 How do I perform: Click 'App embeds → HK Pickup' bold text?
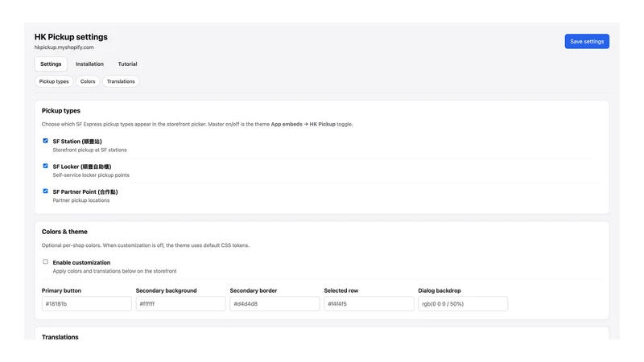tap(303, 125)
